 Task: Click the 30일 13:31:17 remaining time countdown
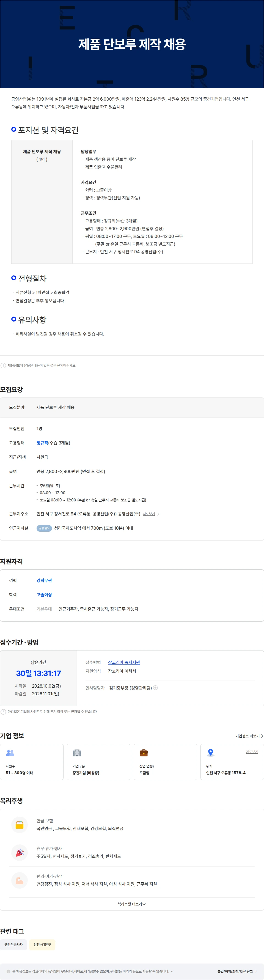pyautogui.click(x=38, y=673)
